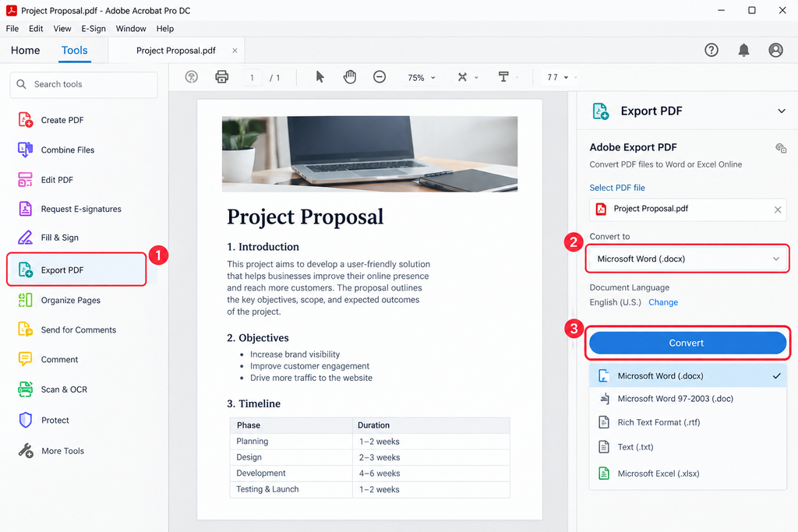Click the Search tools field
Screen dimensions: 798x532
(x=84, y=84)
